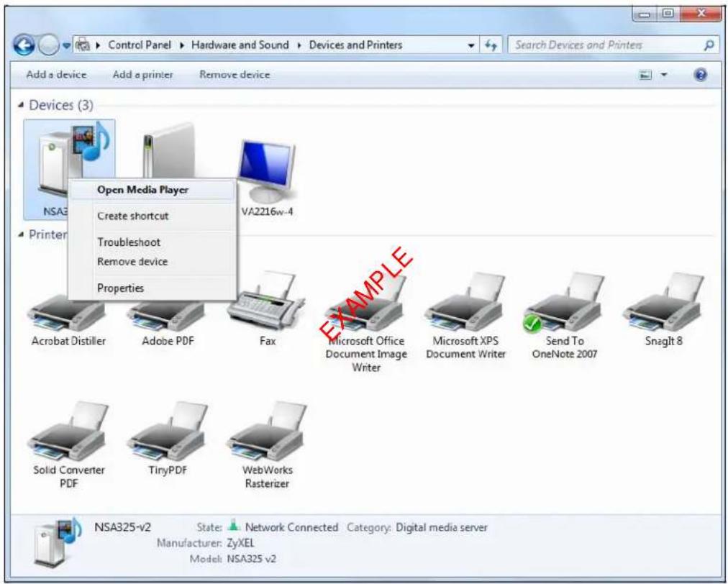Select the external hard drive device icon
Image resolution: width=728 pixels, height=584 pixels.
point(168,151)
